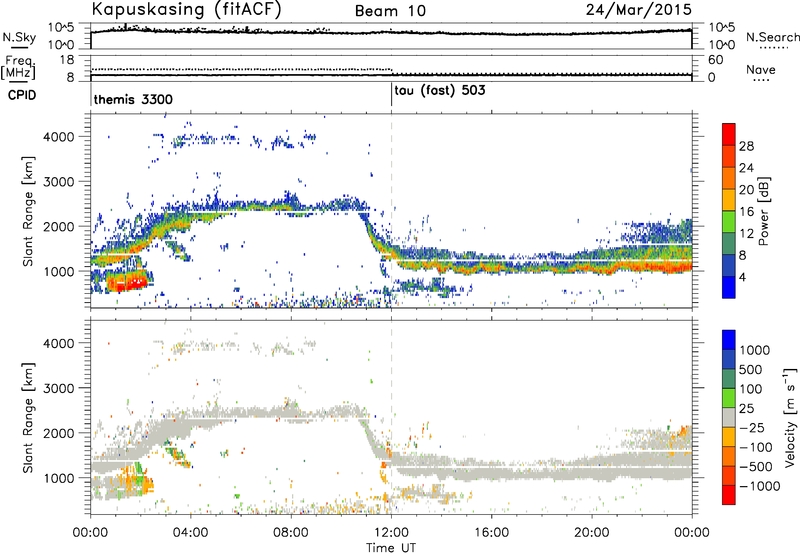800x554 pixels.
Task: Click the dashed 12:00 marker in power panel
Action: [391, 211]
